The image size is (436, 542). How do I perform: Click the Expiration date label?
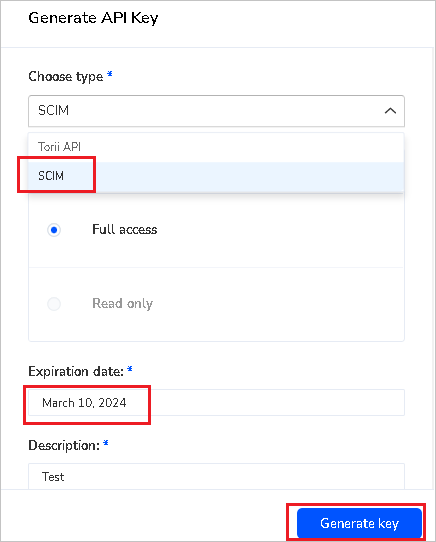point(76,372)
